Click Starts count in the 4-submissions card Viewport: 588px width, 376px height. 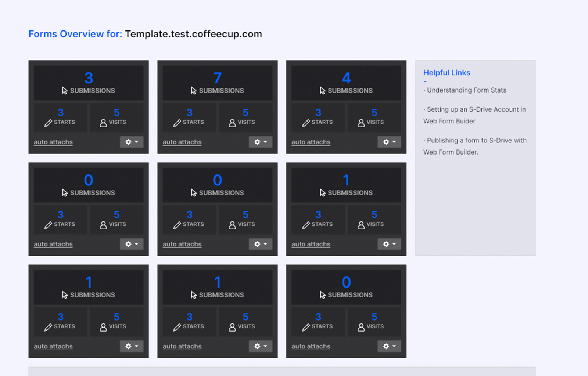pyautogui.click(x=318, y=112)
